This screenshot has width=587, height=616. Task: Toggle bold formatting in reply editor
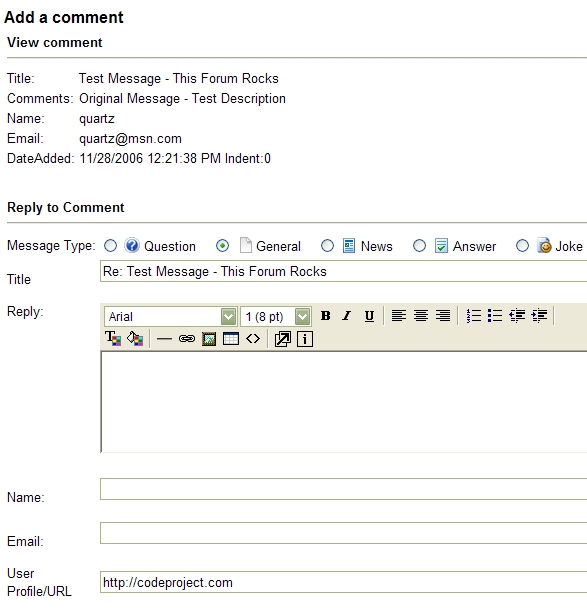coord(326,316)
